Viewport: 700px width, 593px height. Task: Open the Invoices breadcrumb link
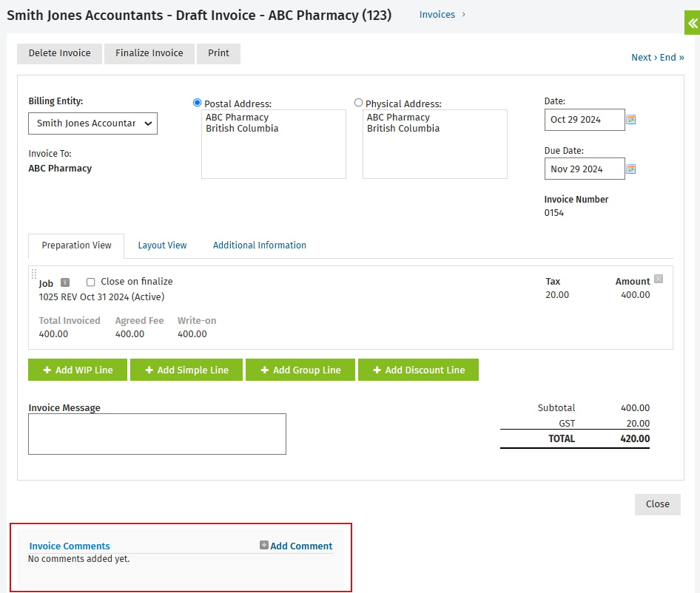coord(437,15)
